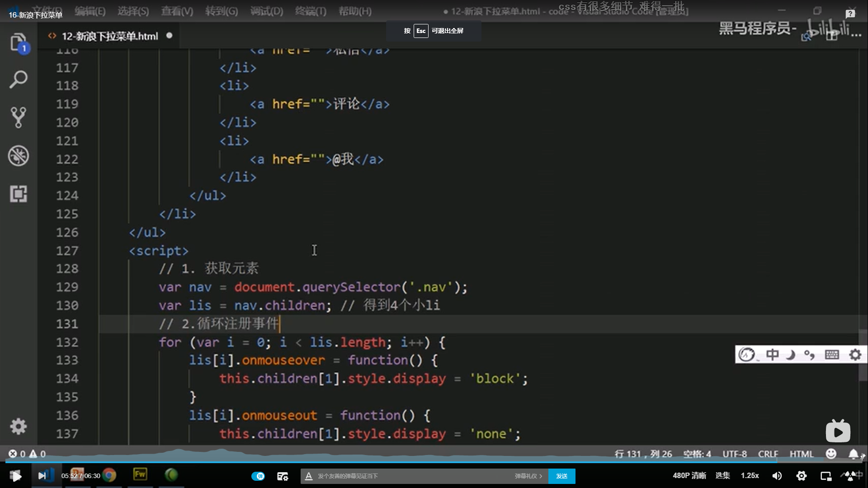868x488 pixels.
Task: Open the Source Control panel icon
Action: [18, 117]
